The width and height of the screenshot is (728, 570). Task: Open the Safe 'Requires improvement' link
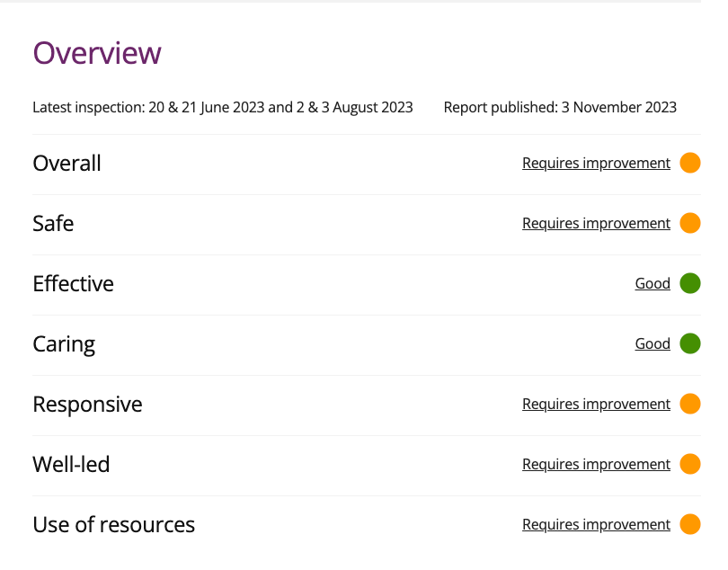point(596,223)
